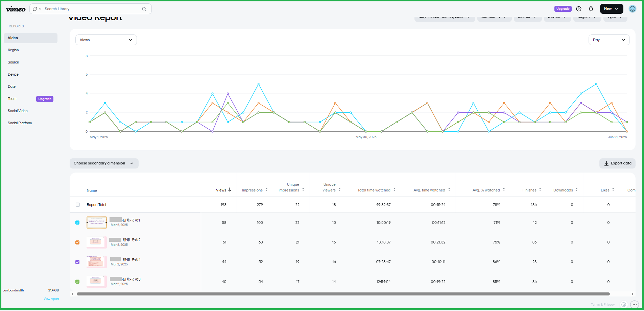This screenshot has width=644, height=311.
Task: Open the user avatar menu
Action: pos(632,9)
